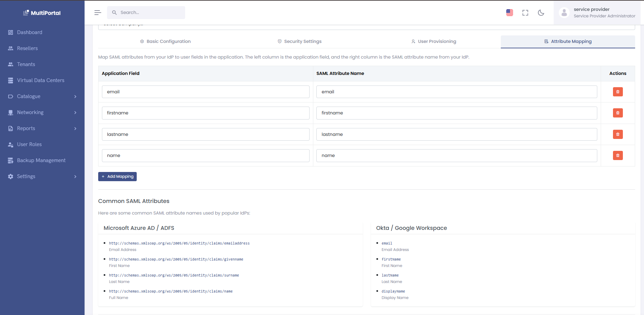Open the User Provisioning tab
The width and height of the screenshot is (644, 315).
[x=434, y=41]
